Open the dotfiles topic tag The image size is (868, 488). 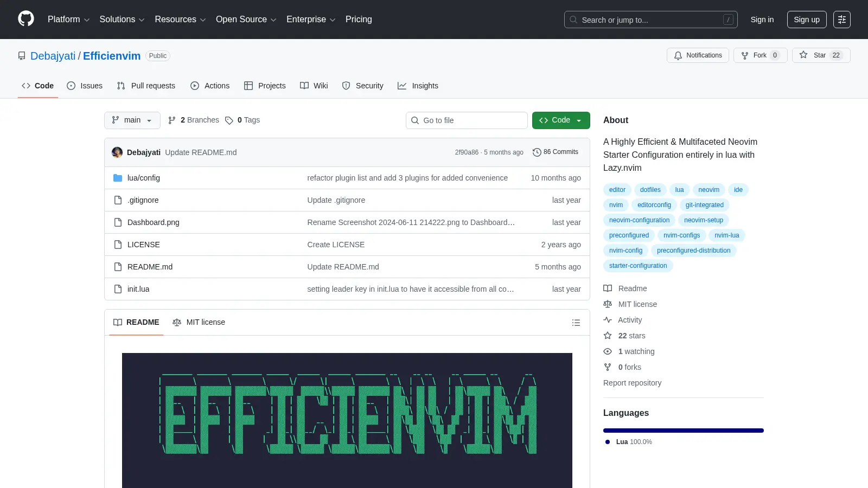coord(650,190)
